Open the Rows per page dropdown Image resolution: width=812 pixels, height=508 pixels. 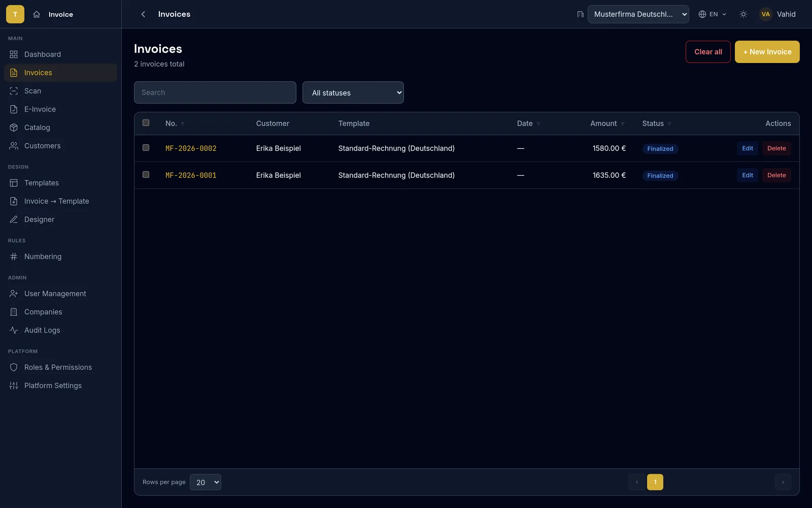206,482
